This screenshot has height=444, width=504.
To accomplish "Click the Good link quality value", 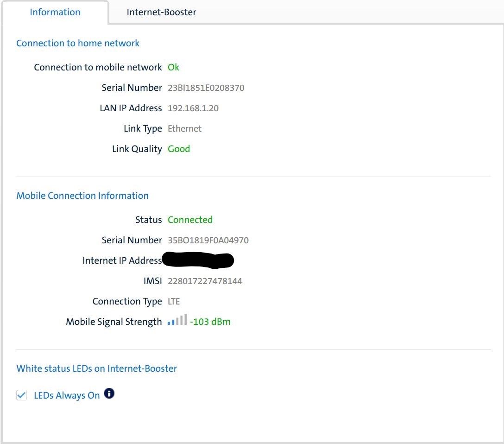I will click(x=179, y=149).
